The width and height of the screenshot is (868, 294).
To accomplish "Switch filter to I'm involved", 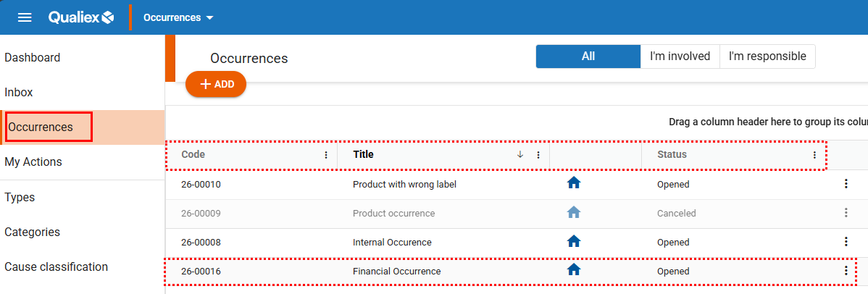I will point(680,56).
